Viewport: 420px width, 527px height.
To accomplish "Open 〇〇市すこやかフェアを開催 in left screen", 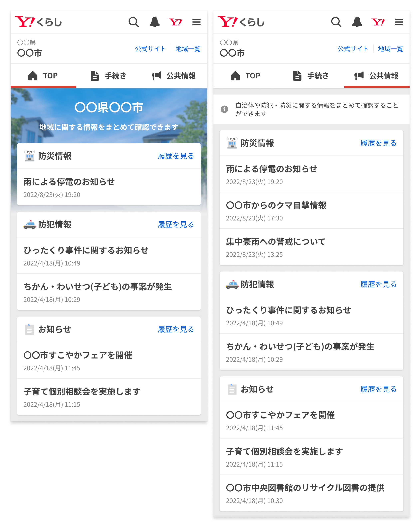I will coord(109,360).
